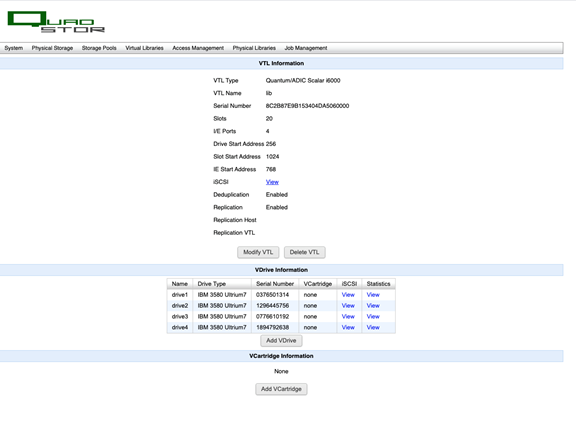Click the QuadStor logo
Image resolution: width=576 pixels, height=434 pixels.
56,22
